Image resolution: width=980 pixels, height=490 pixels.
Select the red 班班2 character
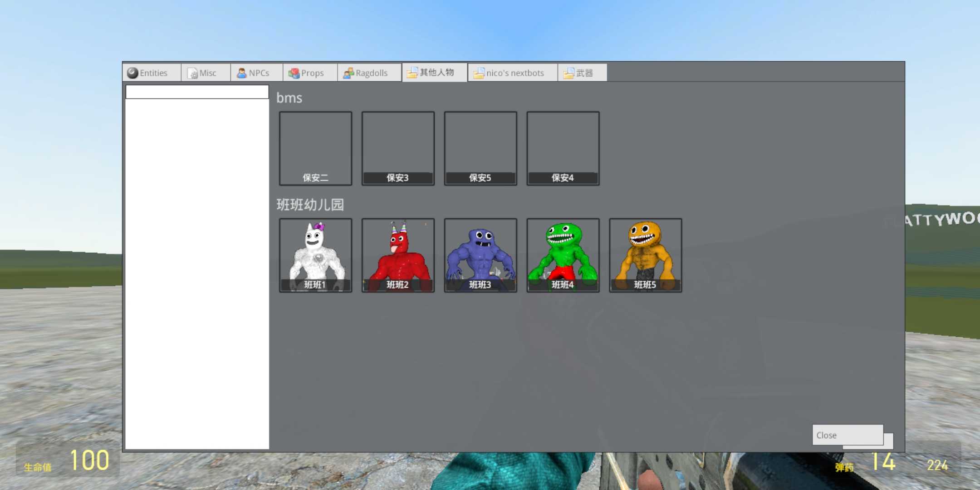tap(398, 255)
